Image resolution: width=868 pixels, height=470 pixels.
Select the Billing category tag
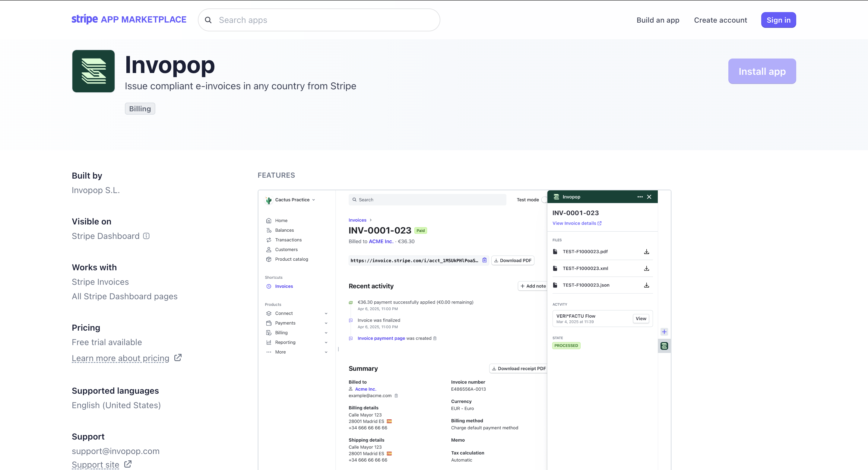140,109
